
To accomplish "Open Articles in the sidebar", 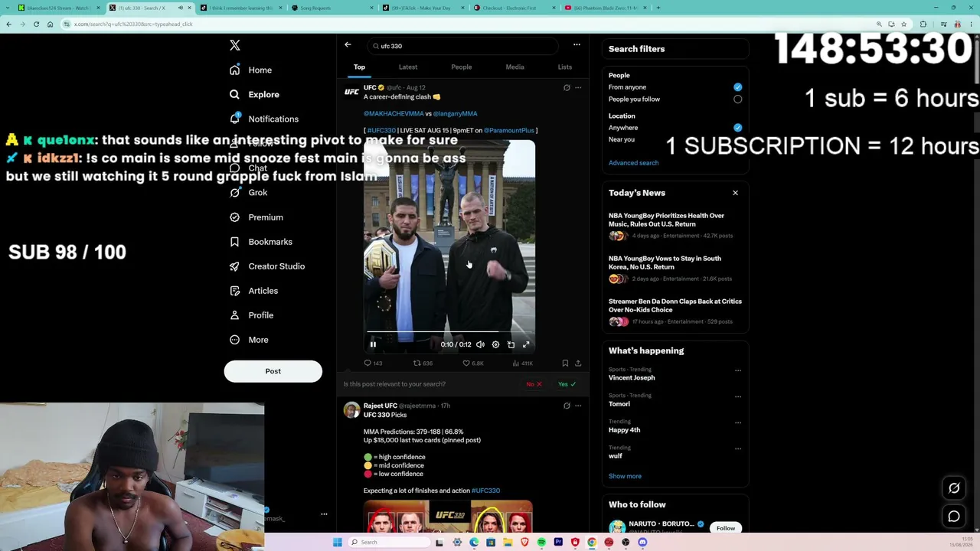I will [x=253, y=291].
